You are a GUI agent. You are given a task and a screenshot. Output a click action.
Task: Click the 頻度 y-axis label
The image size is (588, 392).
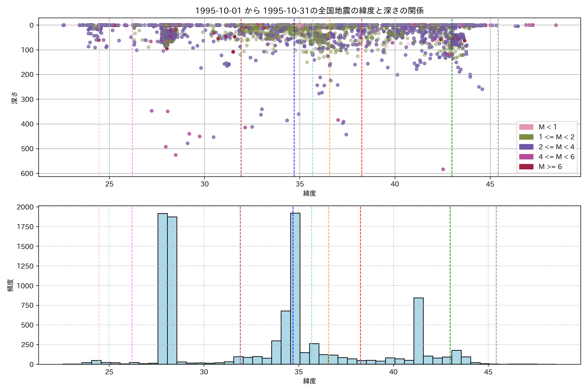pyautogui.click(x=10, y=285)
